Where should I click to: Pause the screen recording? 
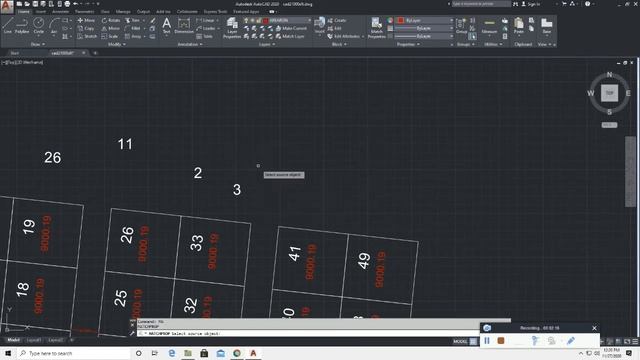(487, 341)
